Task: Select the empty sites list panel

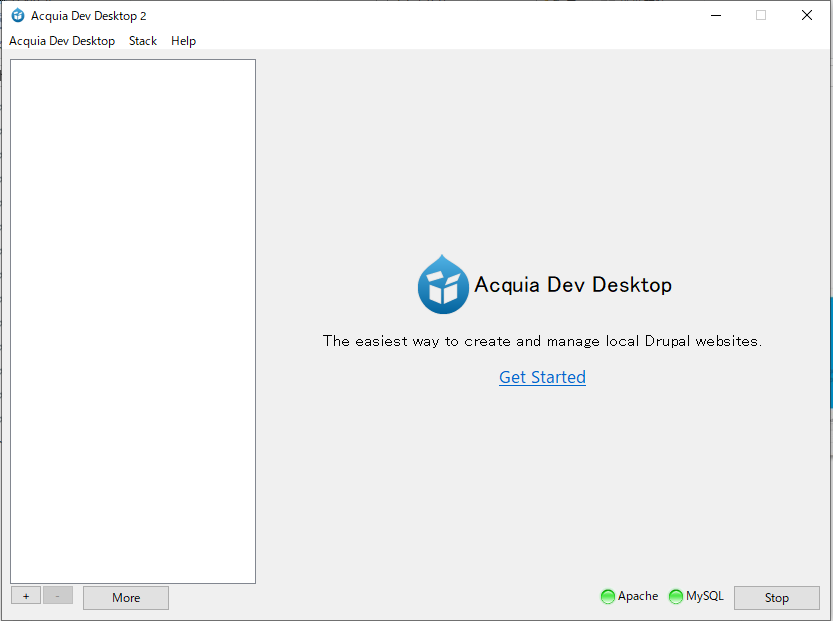Action: pyautogui.click(x=133, y=321)
